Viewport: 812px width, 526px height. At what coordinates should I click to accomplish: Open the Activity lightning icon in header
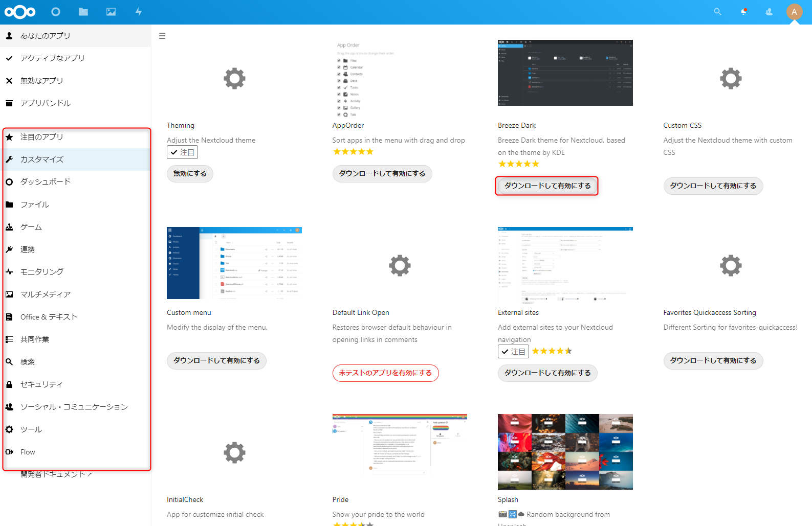(x=139, y=12)
